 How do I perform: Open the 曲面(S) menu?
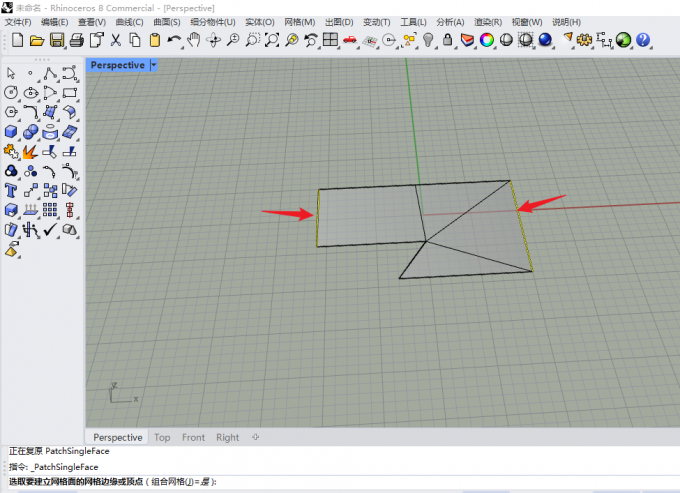[x=167, y=22]
